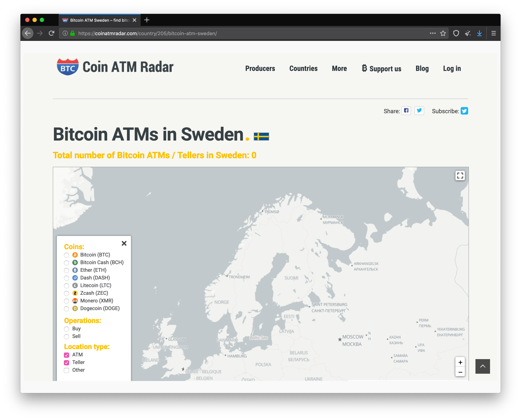Viewport: 521px width, 420px height.
Task: Select the Ether (ETH) filter
Action: 66,271
